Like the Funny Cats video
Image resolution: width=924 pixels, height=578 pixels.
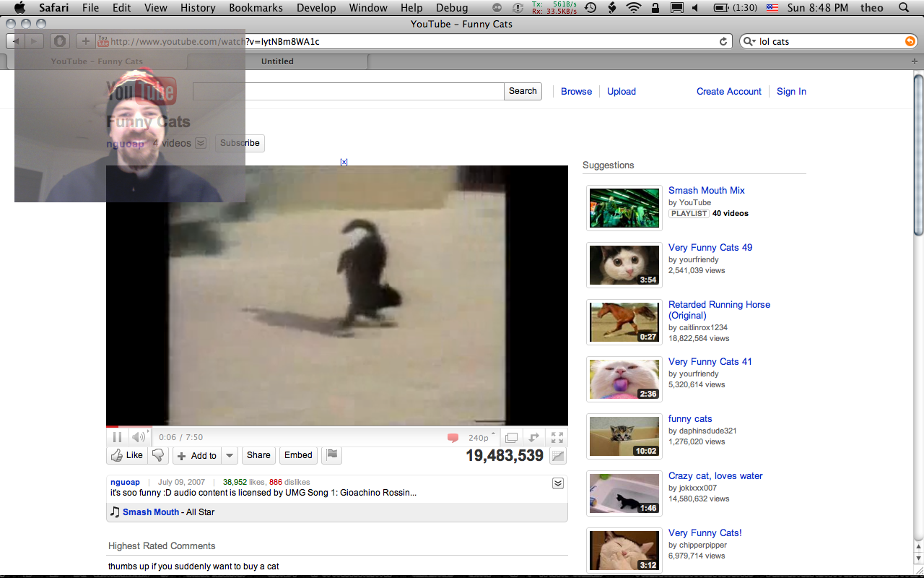126,455
